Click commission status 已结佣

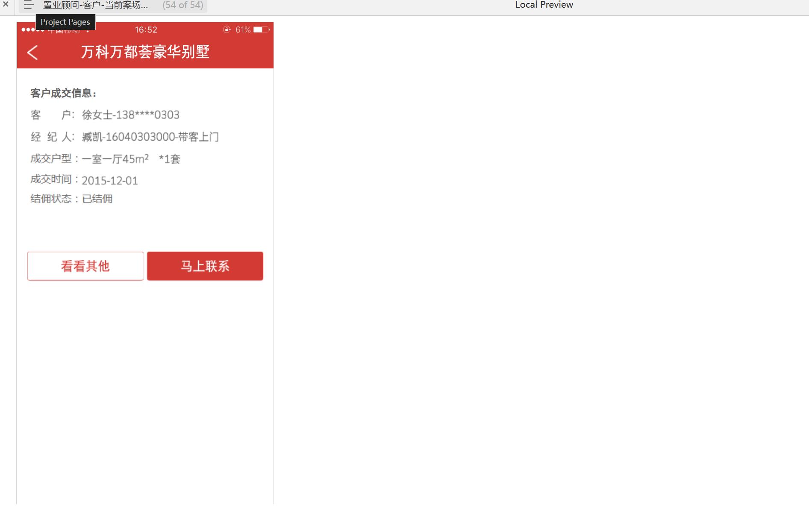coord(97,199)
